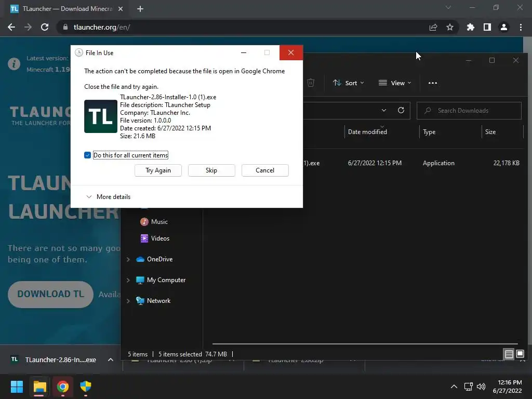Select the Music folder in sidebar
Viewport: 532px width, 399px height.
click(x=154, y=221)
